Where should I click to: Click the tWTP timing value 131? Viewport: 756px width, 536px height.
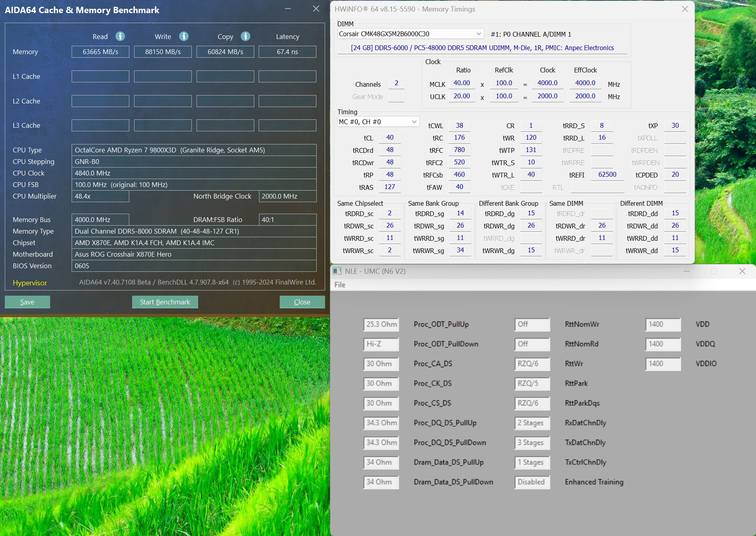(x=531, y=150)
